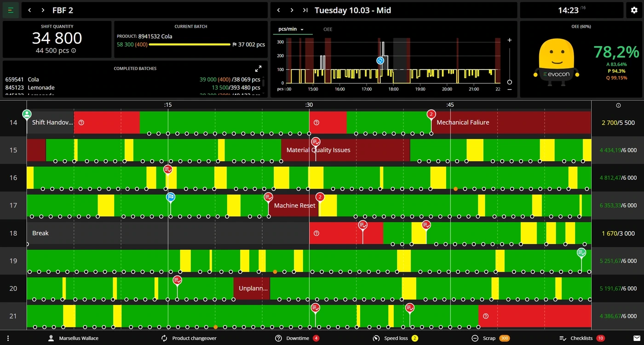
Task: Switch the chart to the OEE tab
Action: click(328, 29)
